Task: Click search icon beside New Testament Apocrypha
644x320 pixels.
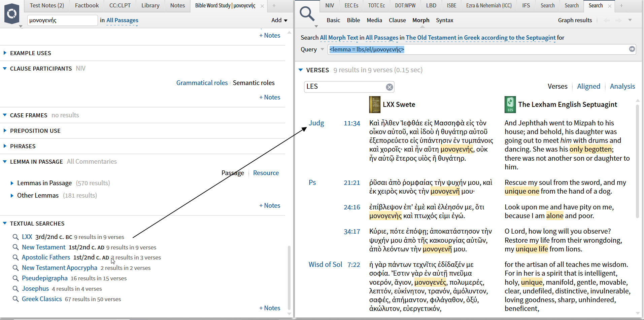Action: click(x=15, y=268)
